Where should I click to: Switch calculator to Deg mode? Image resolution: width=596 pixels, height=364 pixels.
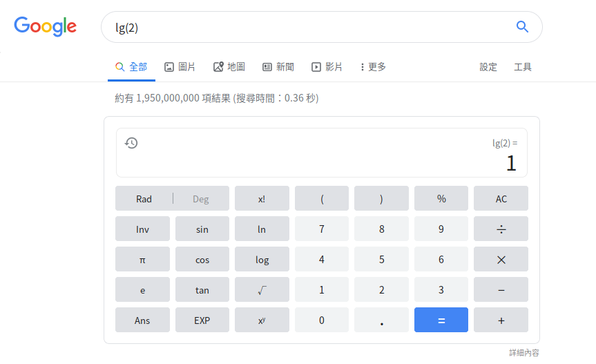pyautogui.click(x=200, y=199)
